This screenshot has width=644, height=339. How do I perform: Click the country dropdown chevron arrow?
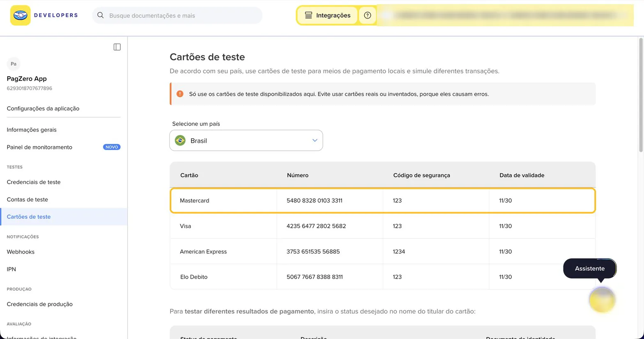coord(315,140)
